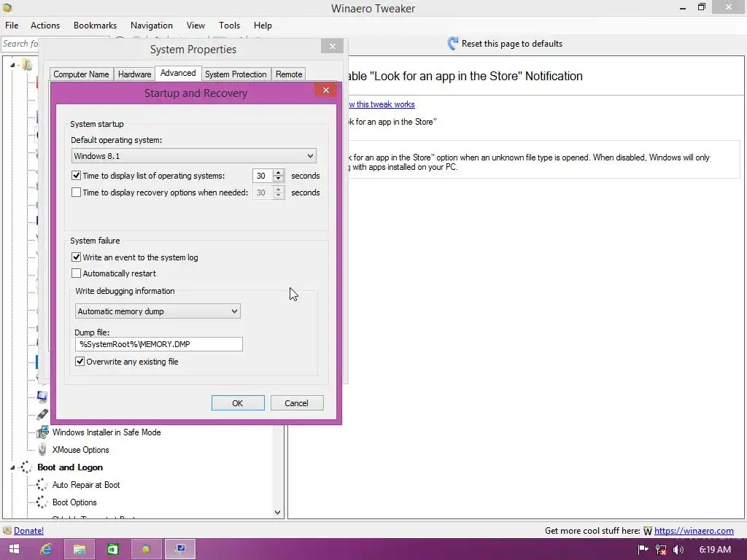Uncheck Time to display list of operating systems
The image size is (747, 560).
tap(76, 175)
